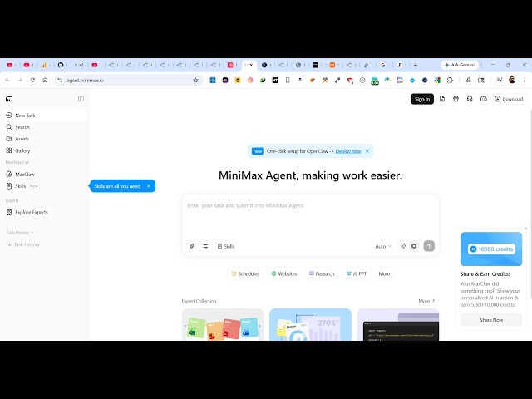The width and height of the screenshot is (532, 399).
Task: Click the Download button
Action: tap(509, 99)
